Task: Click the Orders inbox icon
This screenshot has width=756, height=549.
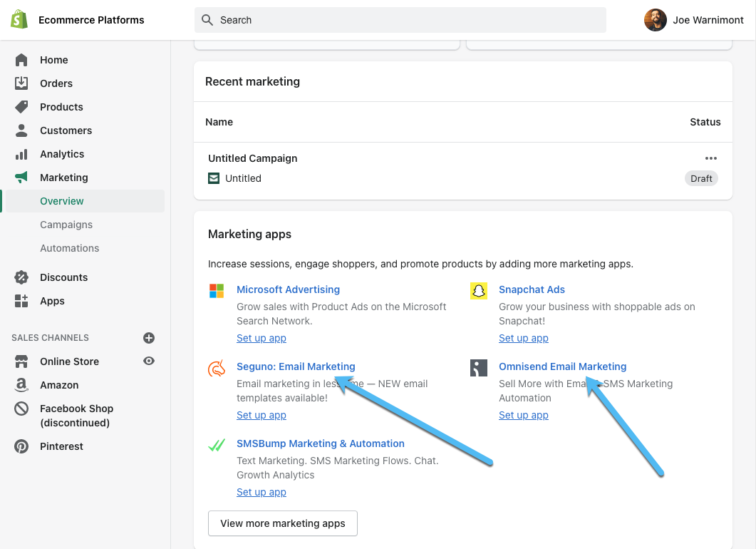Action: (x=21, y=83)
